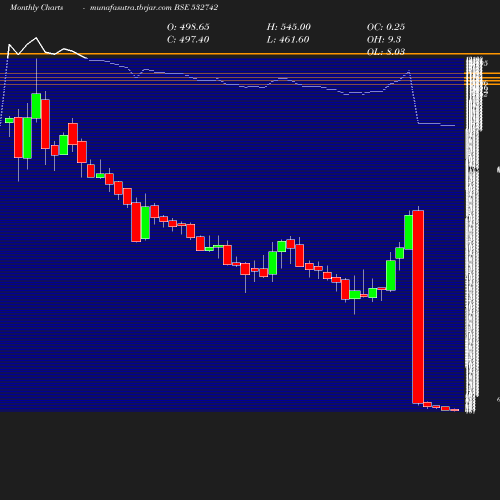The width and height of the screenshot is (500, 500).
Task: Select the close value 'C: 497.40'
Action: click(x=188, y=40)
